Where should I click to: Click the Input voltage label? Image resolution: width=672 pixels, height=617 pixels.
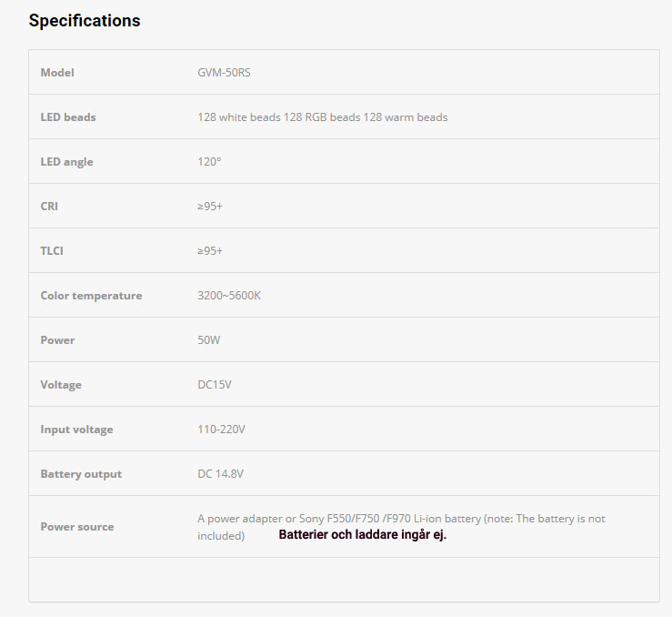76,430
